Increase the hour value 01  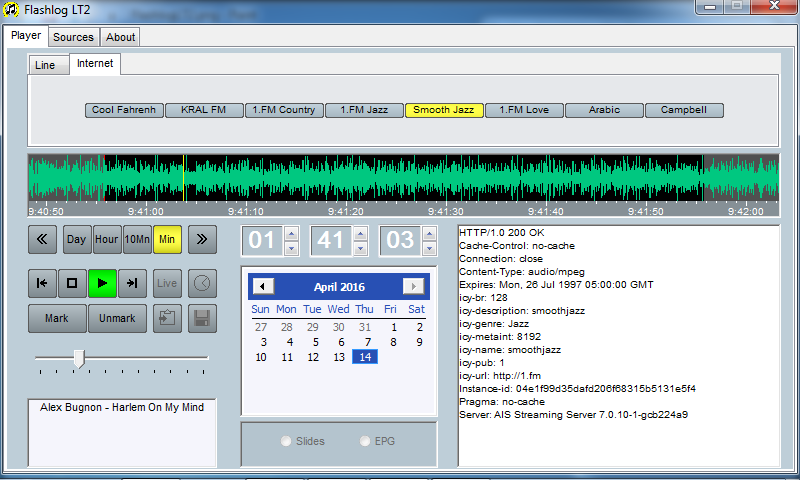coord(291,234)
